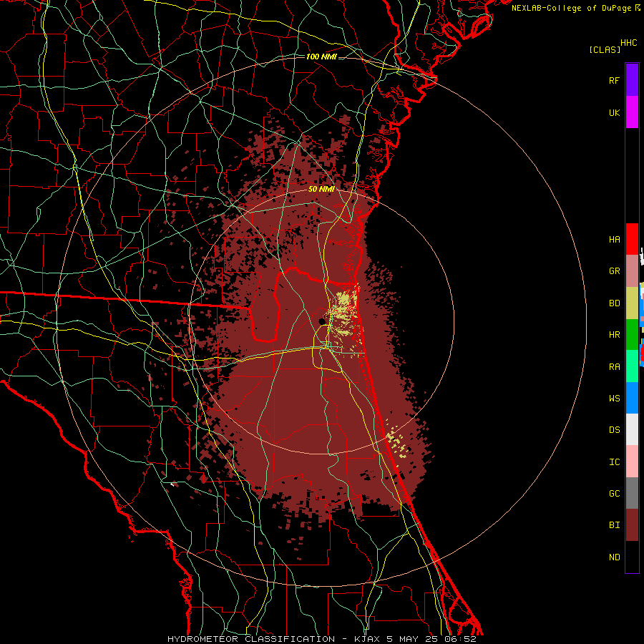Click the DS white legend swatch
644x644 pixels.
[x=632, y=429]
